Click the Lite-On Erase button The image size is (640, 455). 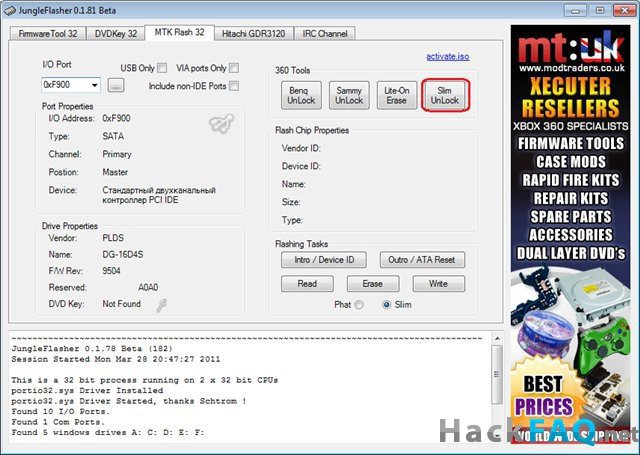[397, 95]
